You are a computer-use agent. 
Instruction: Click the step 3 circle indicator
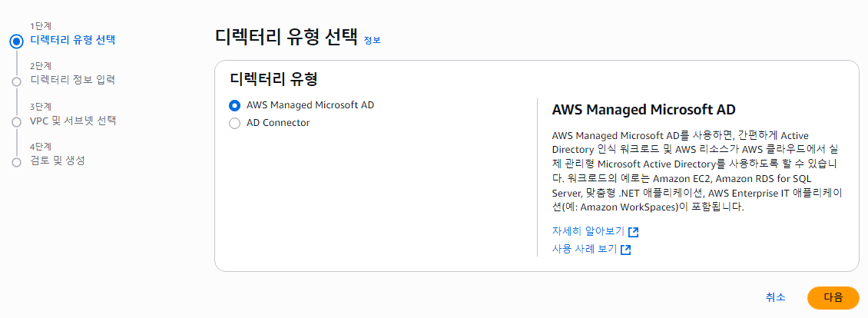[17, 122]
